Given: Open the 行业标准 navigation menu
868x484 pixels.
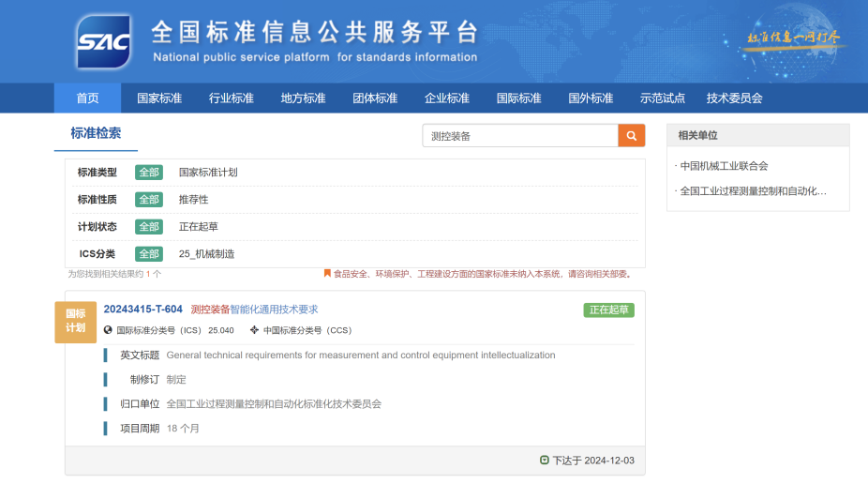Looking at the screenshot, I should (231, 98).
